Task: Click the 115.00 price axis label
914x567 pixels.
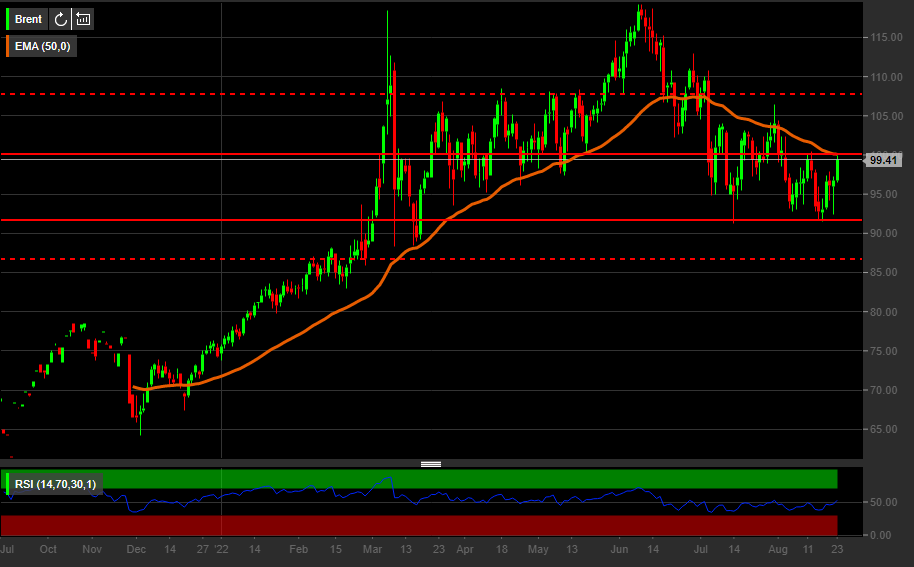Action: coord(886,37)
